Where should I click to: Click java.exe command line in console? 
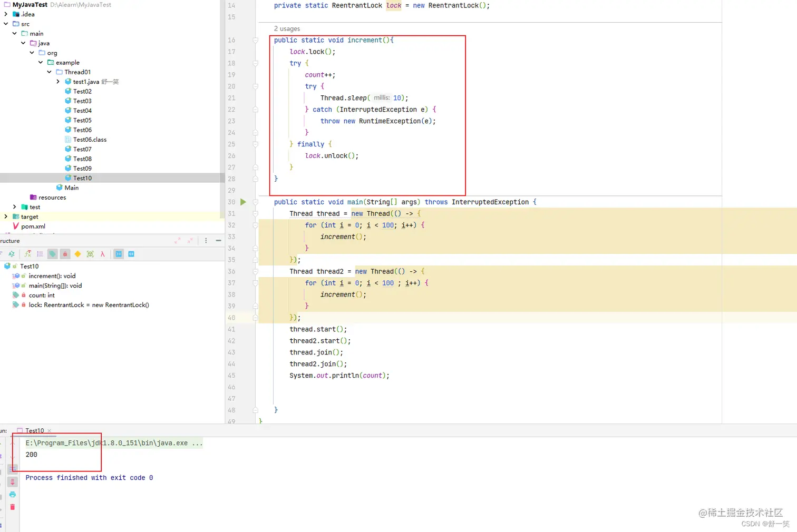click(x=114, y=443)
